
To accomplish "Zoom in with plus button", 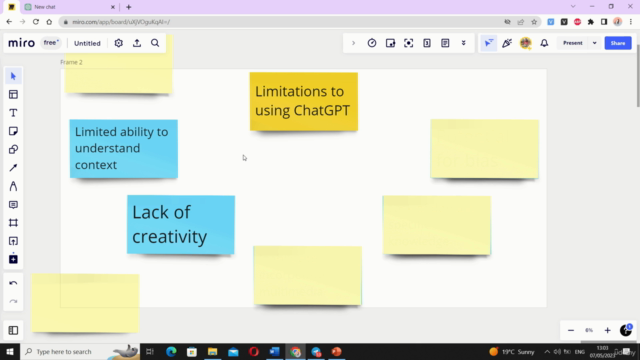I will click(x=607, y=330).
